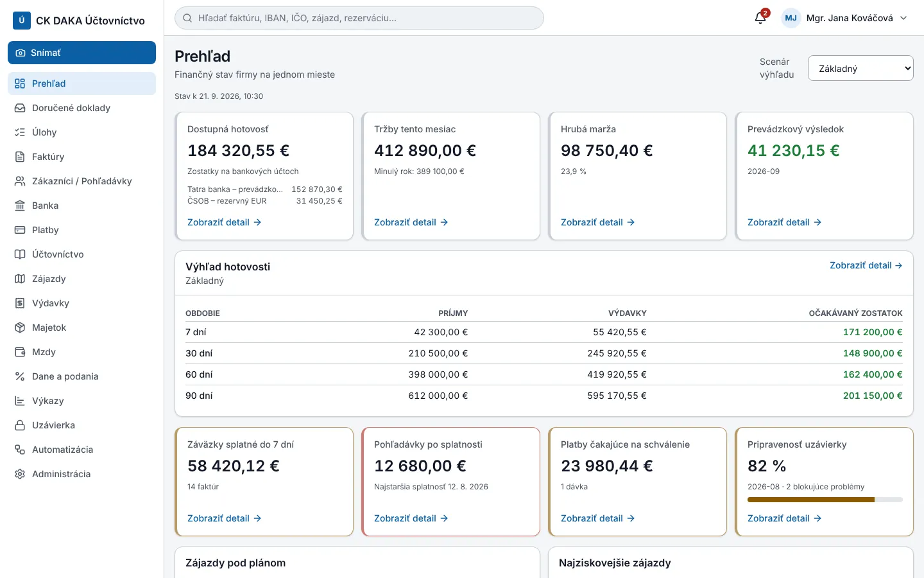924x578 pixels.
Task: Open detail for Záväzky splatné do 7 dní
Action: 225,518
